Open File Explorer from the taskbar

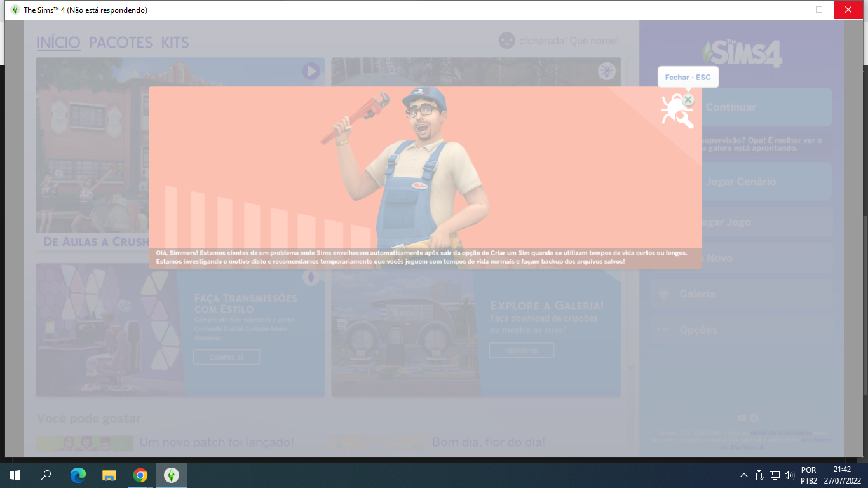coord(109,475)
